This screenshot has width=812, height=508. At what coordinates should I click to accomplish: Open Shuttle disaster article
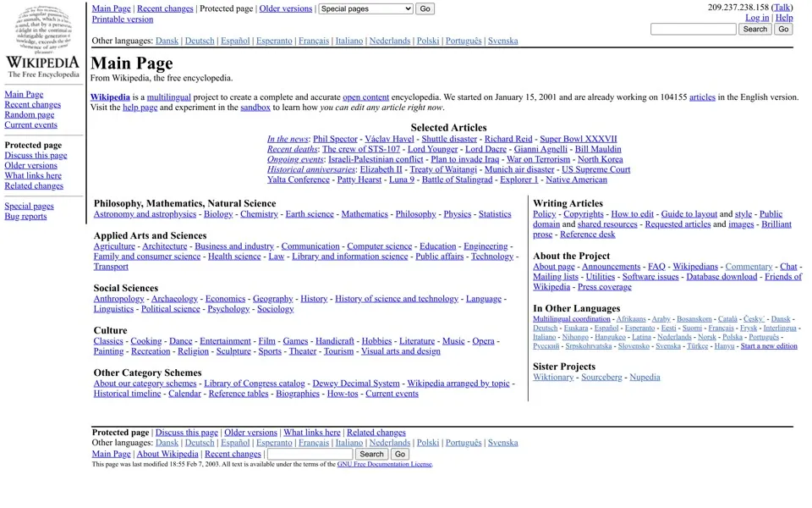point(449,139)
